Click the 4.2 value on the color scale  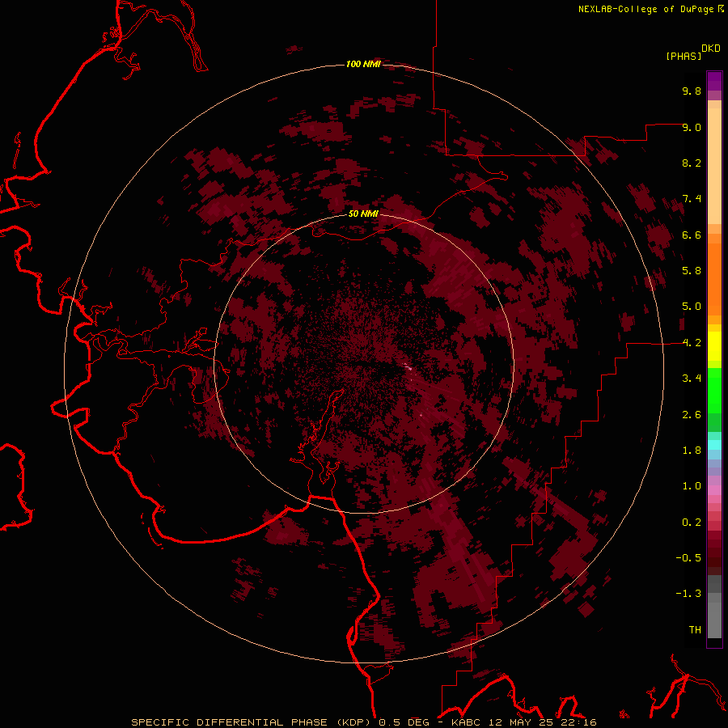point(692,343)
